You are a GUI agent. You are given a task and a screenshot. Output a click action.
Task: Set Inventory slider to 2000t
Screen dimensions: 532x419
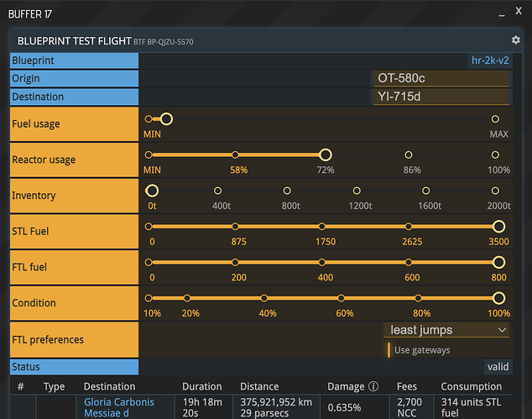point(495,191)
